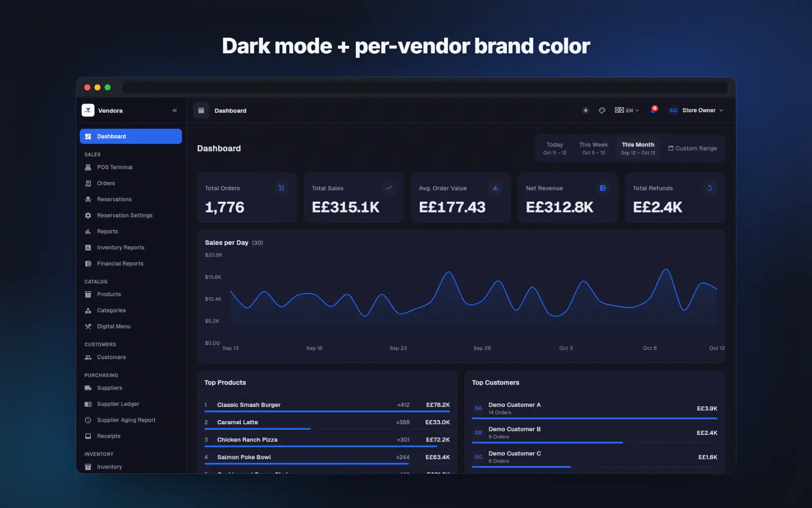Viewport: 812px width, 508px height.
Task: Click the E£2.4K total refunds value
Action: click(657, 207)
